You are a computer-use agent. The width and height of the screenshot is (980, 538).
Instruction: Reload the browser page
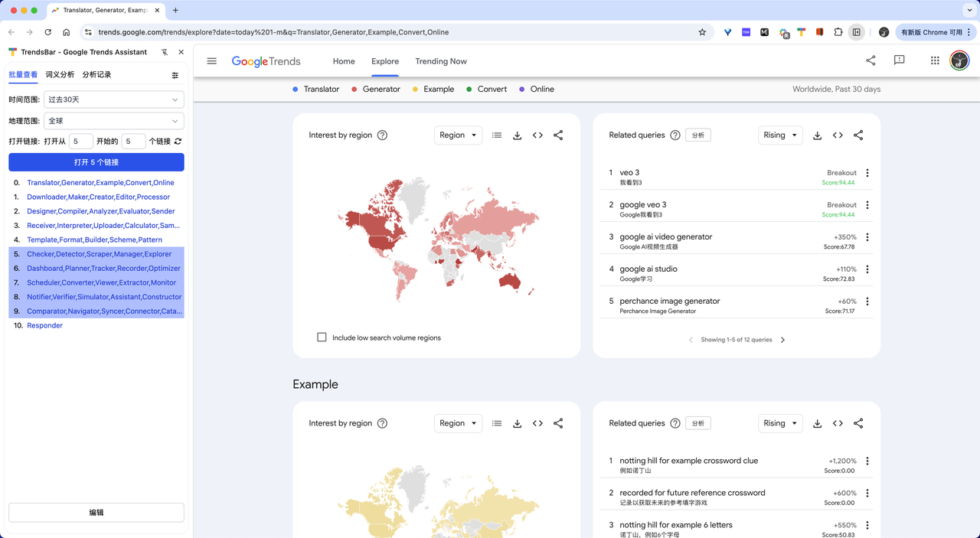click(x=48, y=32)
